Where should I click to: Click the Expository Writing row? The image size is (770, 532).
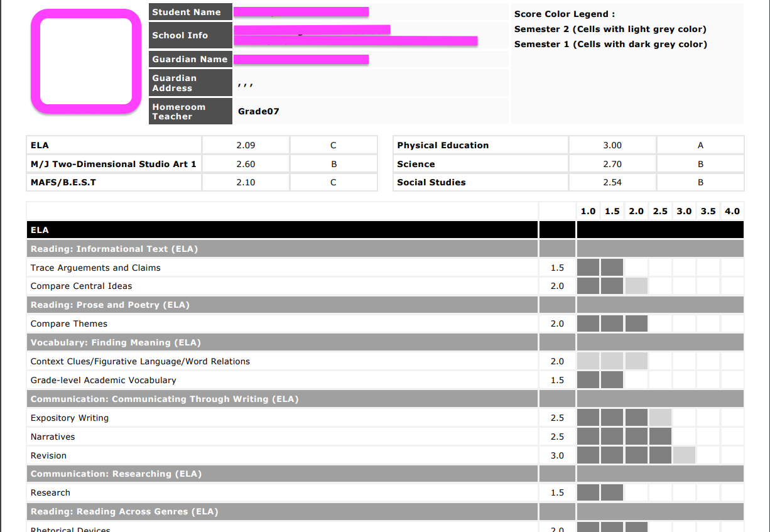385,418
